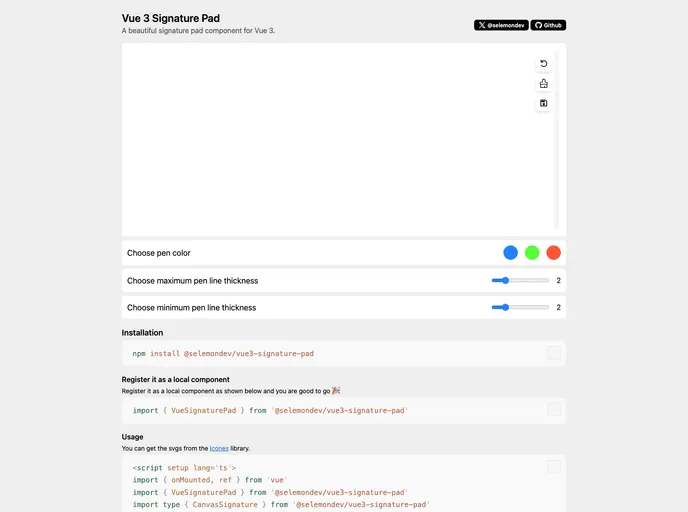Image resolution: width=688 pixels, height=512 pixels.
Task: Clear the signature canvas with brush icon
Action: coord(543,83)
